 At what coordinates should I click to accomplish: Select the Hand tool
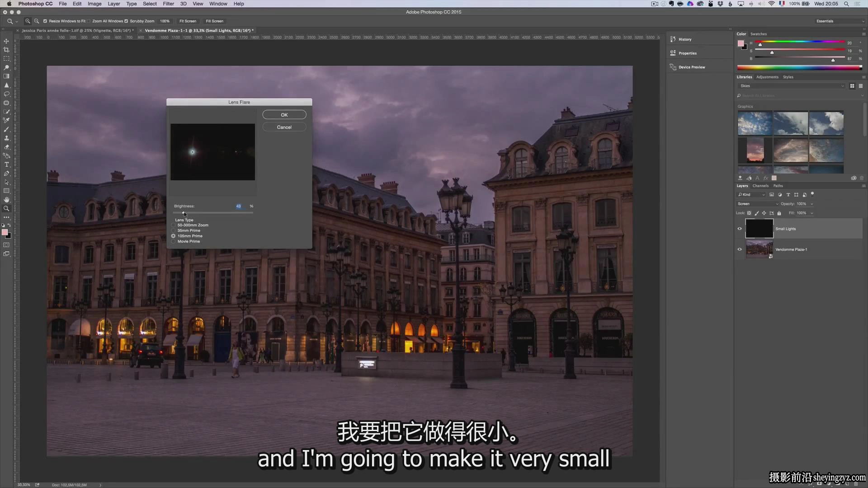point(6,200)
